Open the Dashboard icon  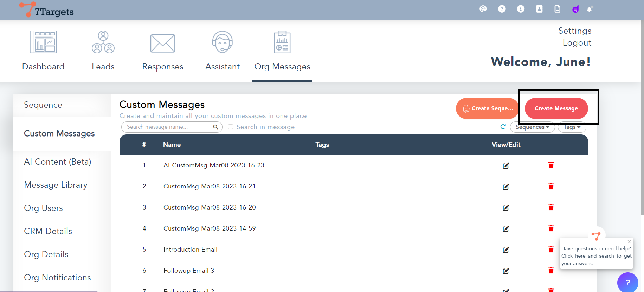[x=43, y=42]
